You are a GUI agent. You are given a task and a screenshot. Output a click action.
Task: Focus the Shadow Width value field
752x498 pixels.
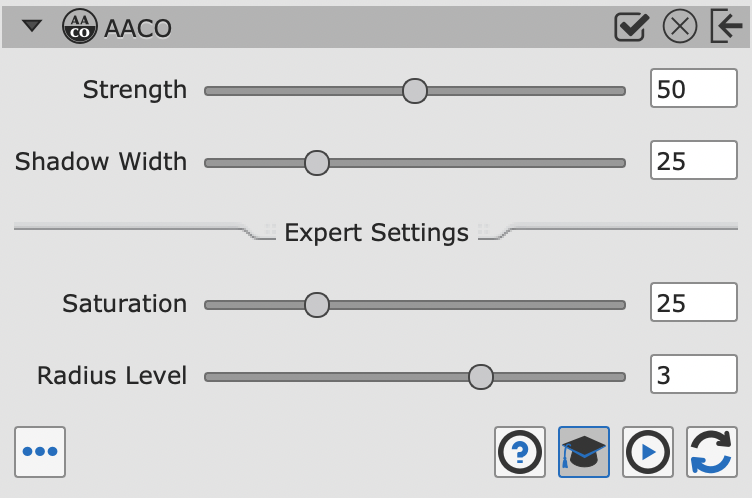pos(693,160)
